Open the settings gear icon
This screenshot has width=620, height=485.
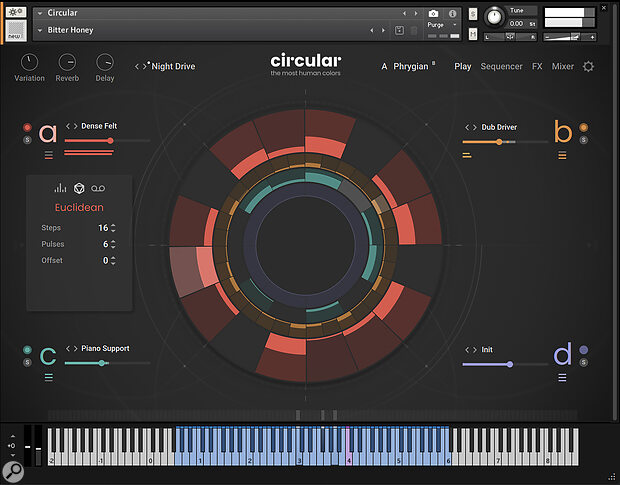pos(588,66)
